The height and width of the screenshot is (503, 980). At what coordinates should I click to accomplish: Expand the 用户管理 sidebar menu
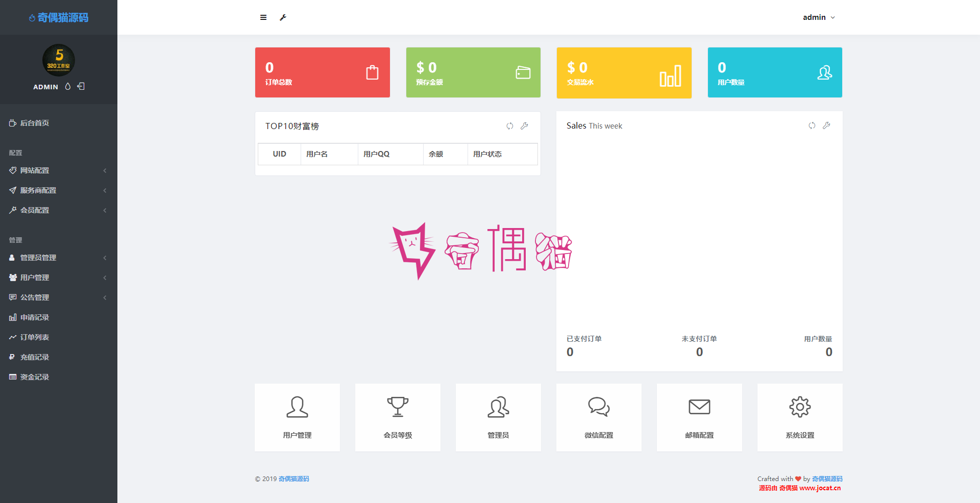(x=59, y=278)
